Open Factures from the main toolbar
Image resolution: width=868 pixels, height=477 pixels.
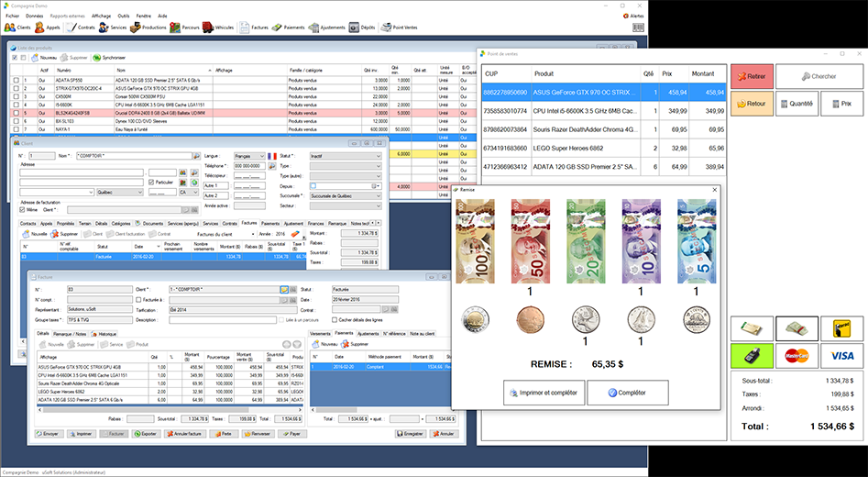[254, 28]
